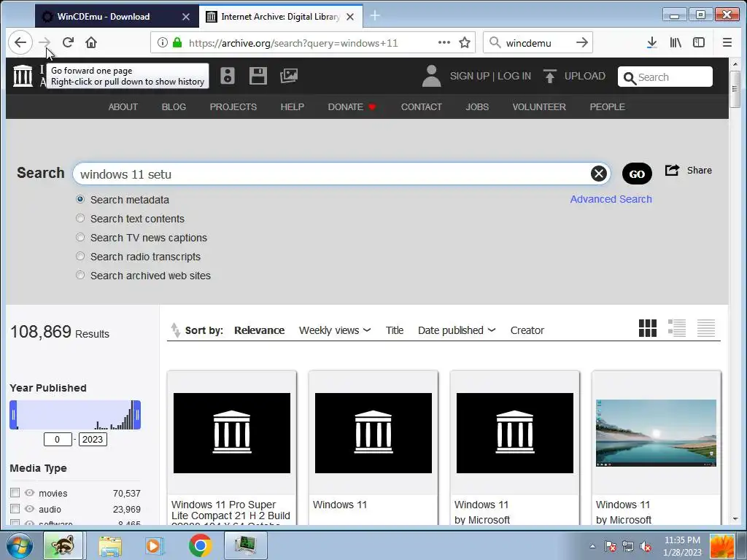This screenshot has height=560, width=747.
Task: Click right handle of year slider
Action: [x=137, y=415]
